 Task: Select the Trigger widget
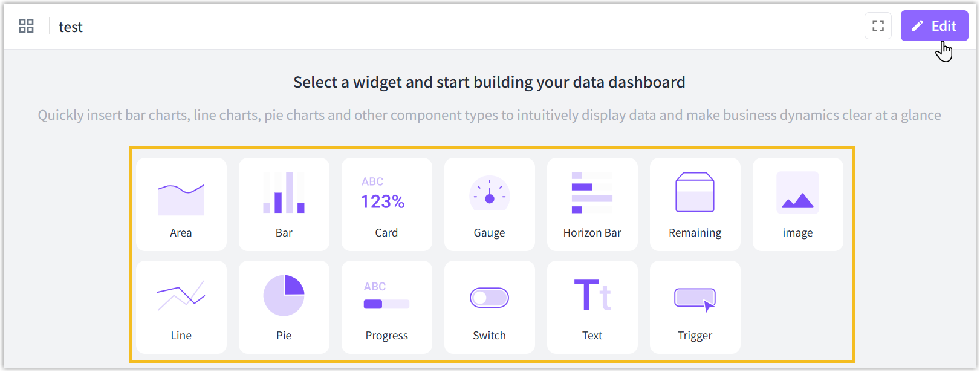tap(695, 307)
